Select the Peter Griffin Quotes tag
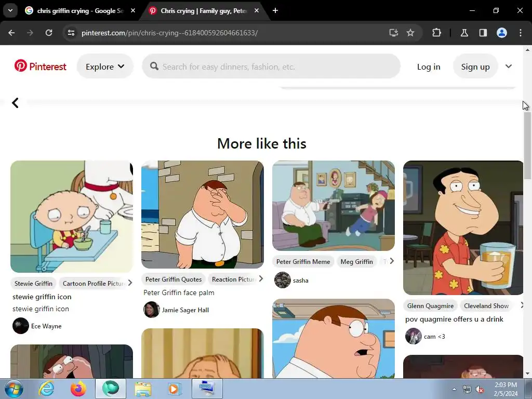The width and height of the screenshot is (532, 399). coord(174,279)
